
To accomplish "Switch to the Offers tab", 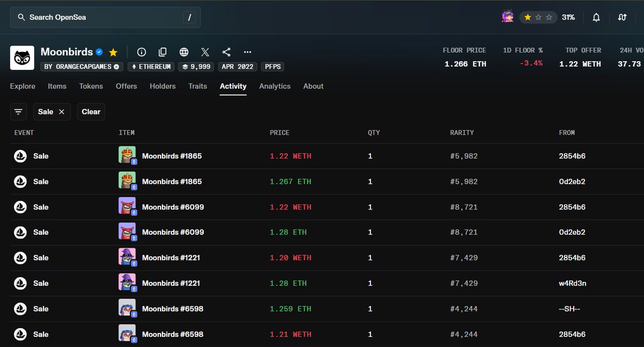I will pyautogui.click(x=127, y=86).
